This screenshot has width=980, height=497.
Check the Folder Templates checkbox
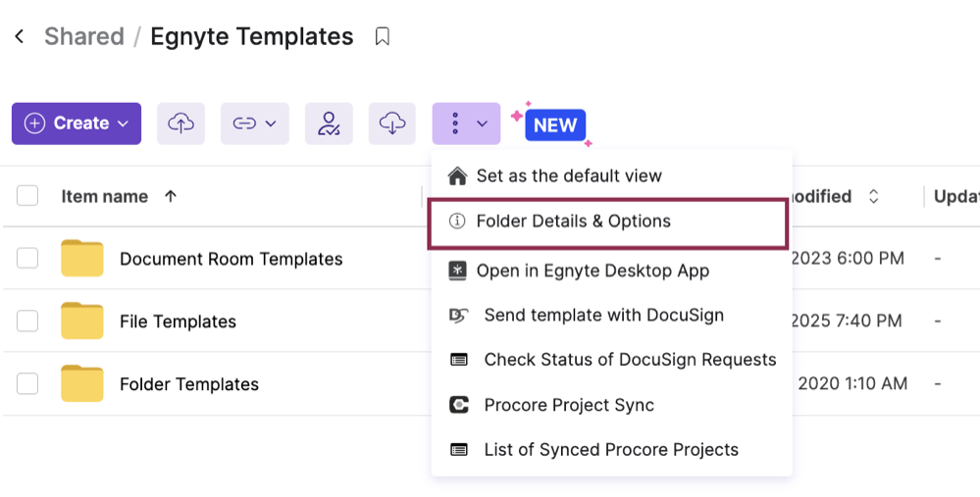[x=27, y=383]
